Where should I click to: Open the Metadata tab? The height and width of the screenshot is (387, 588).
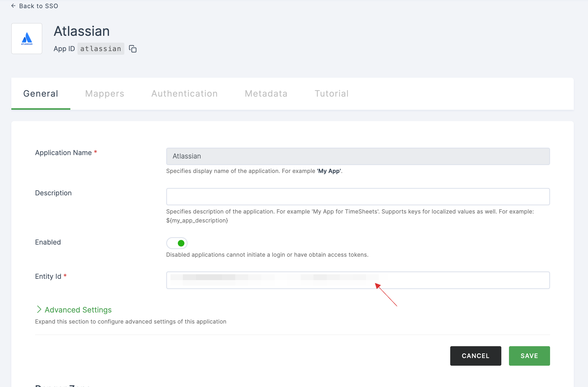pos(266,94)
